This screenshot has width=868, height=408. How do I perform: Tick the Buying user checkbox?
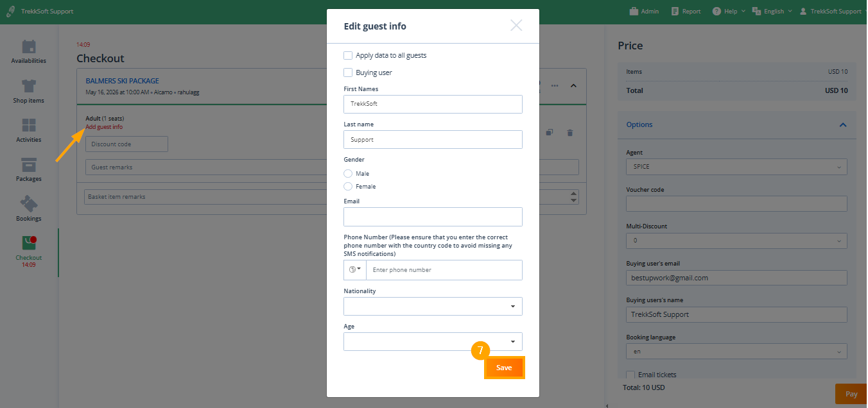pyautogui.click(x=348, y=72)
